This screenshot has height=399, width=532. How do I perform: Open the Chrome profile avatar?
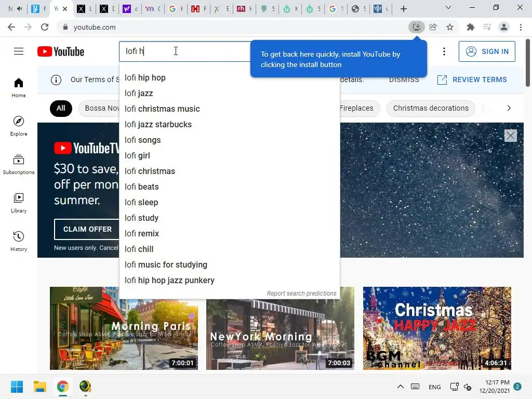point(504,27)
